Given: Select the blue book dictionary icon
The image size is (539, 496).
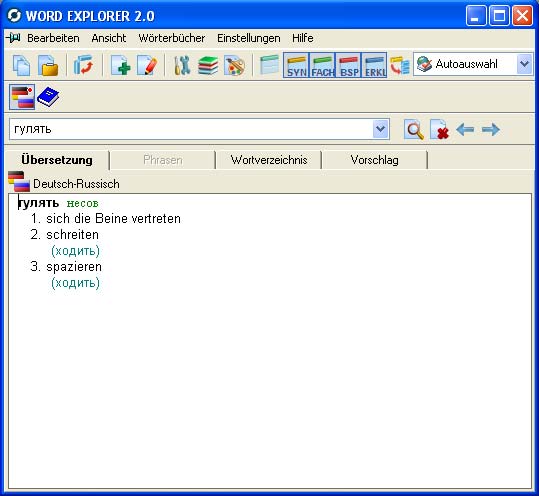Looking at the screenshot, I should coord(48,97).
